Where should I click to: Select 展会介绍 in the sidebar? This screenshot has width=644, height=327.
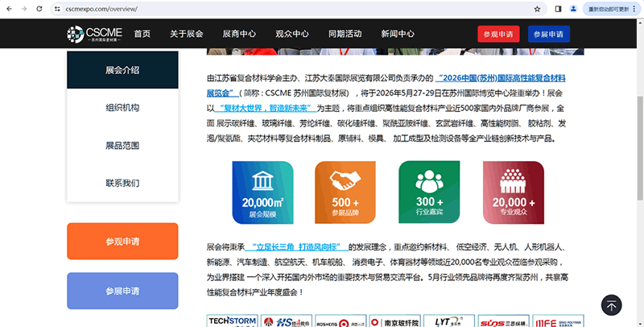[x=122, y=70]
